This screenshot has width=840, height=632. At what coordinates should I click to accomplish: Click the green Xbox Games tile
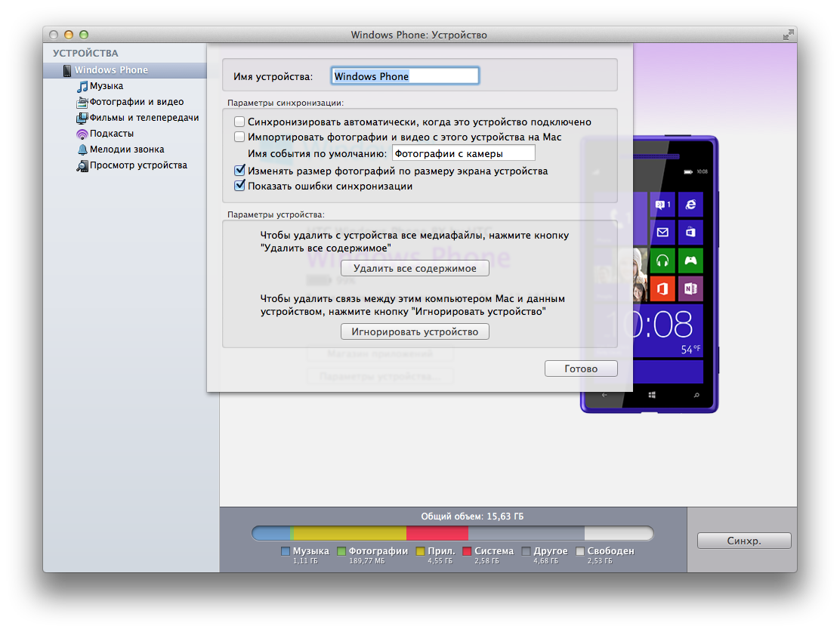pos(690,261)
